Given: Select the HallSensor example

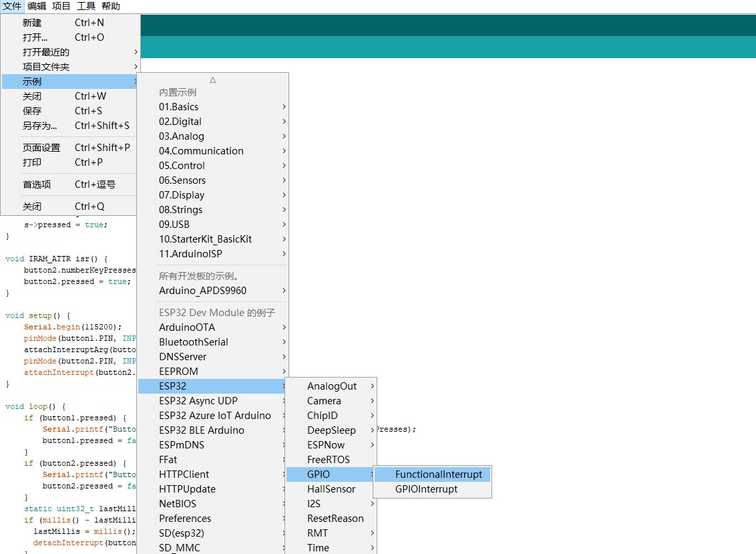Looking at the screenshot, I should tap(331, 489).
